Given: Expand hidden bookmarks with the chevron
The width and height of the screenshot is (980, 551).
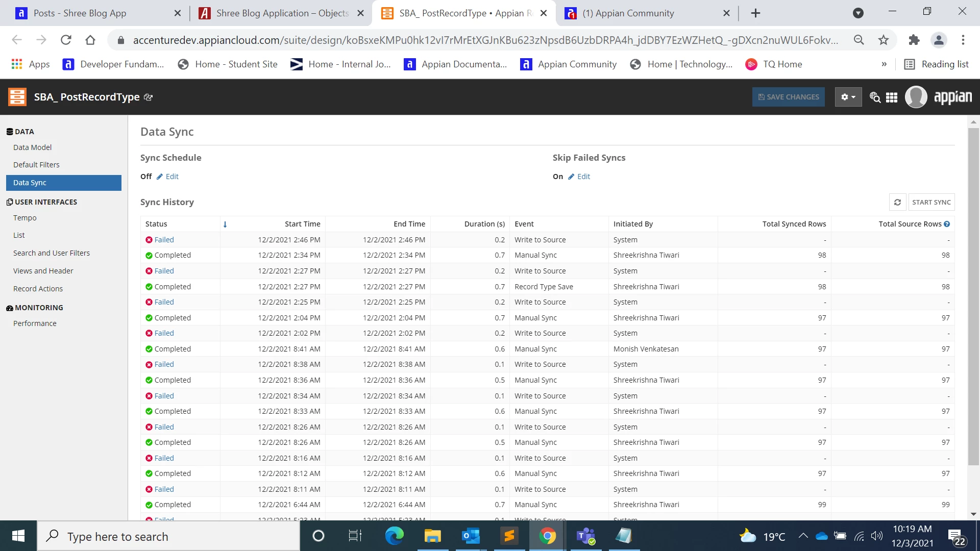Looking at the screenshot, I should pyautogui.click(x=884, y=64).
